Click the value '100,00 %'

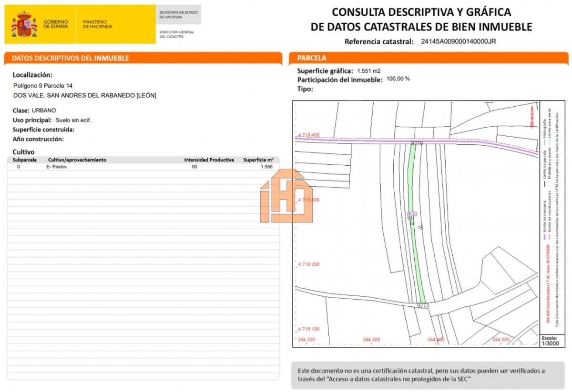[398, 79]
